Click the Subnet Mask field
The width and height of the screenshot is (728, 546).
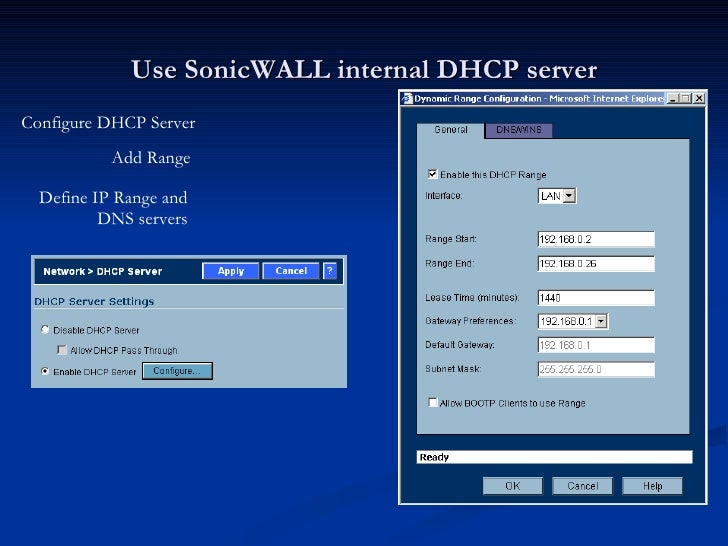[596, 369]
